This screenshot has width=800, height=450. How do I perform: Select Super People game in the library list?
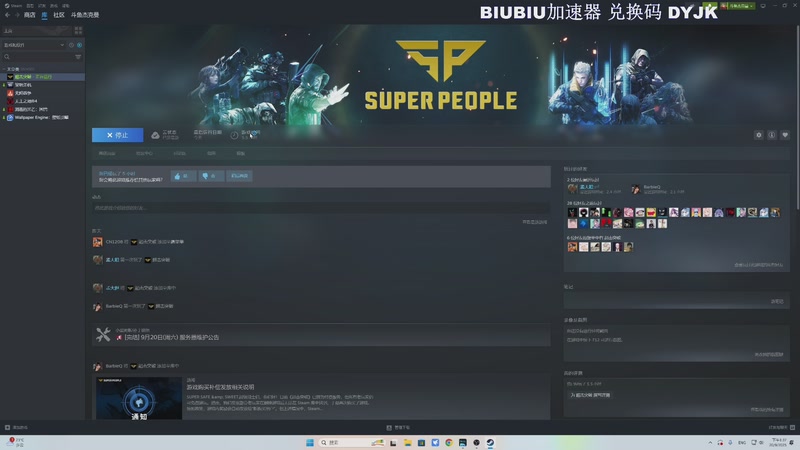tap(43, 77)
